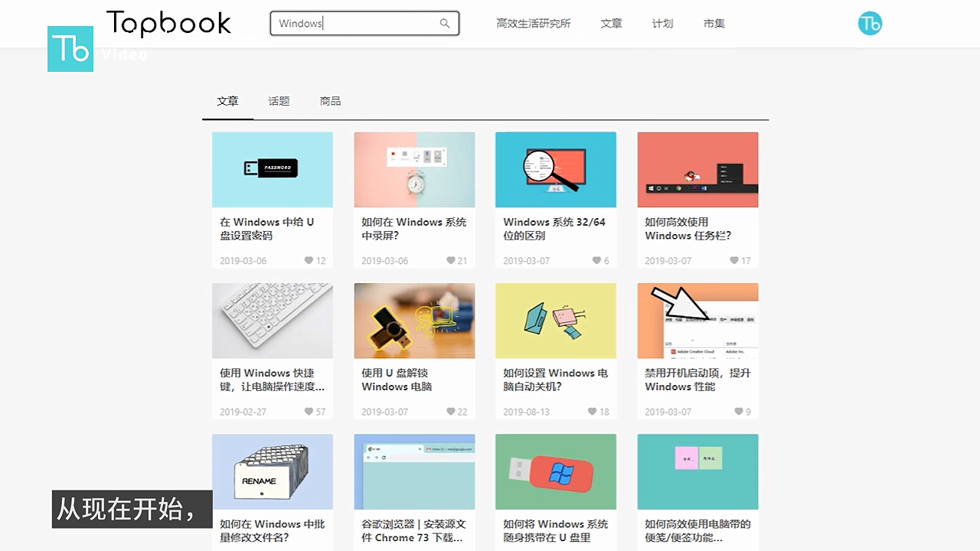
Task: Open 如何高效使用 Windows 任务栏 title
Action: [x=688, y=229]
